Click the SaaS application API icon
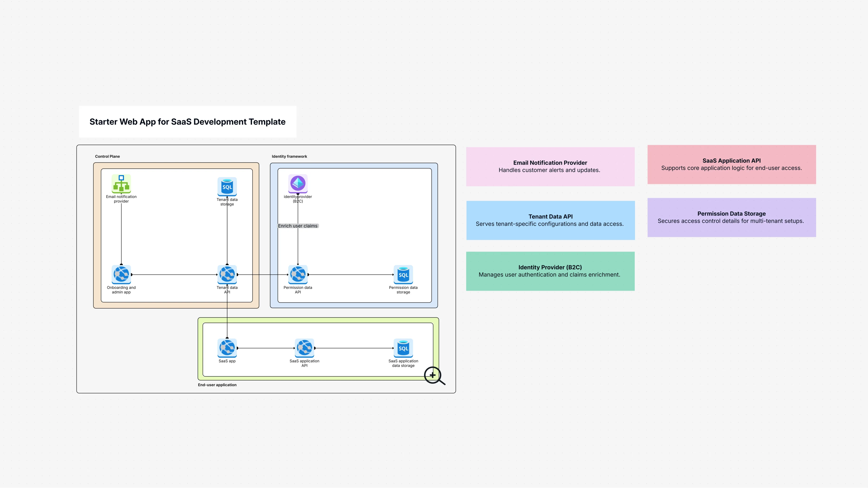The height and width of the screenshot is (488, 868). coord(304,348)
